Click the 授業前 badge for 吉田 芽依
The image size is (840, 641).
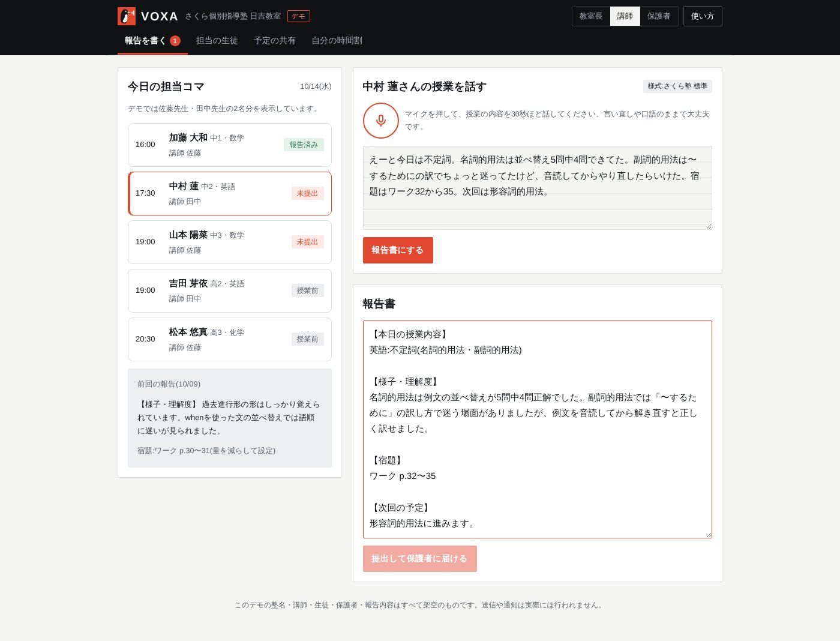click(307, 290)
